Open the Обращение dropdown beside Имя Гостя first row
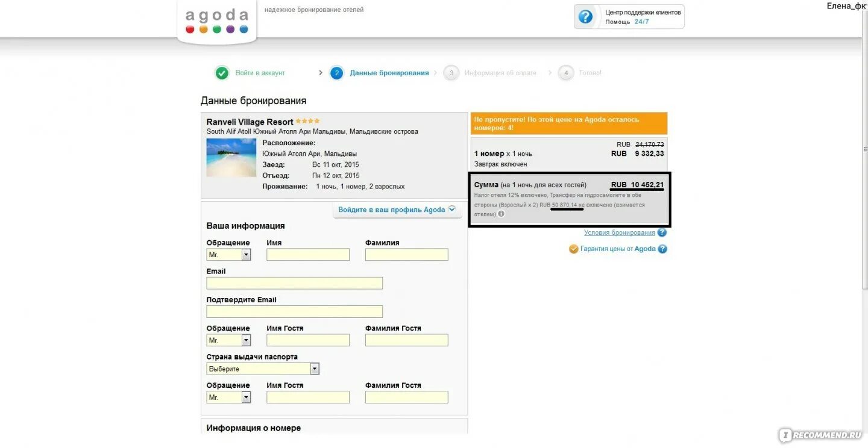Viewport: 868px width, 448px height. 228,340
